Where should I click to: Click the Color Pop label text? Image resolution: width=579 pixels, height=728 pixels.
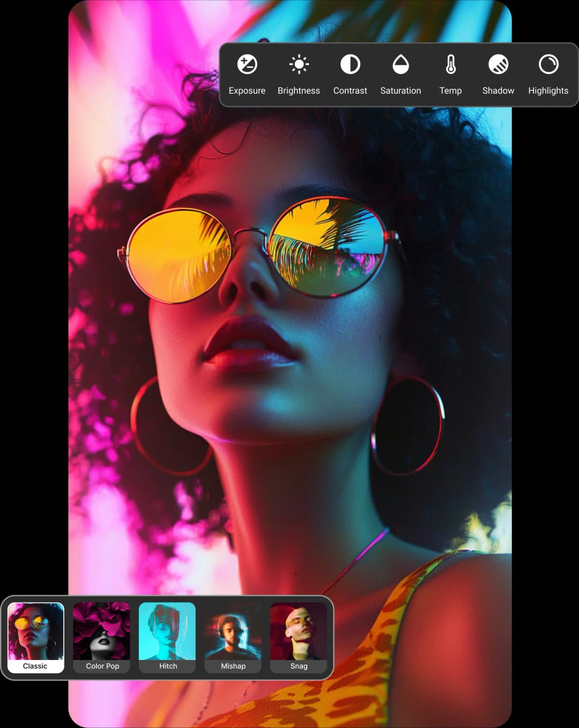point(101,666)
